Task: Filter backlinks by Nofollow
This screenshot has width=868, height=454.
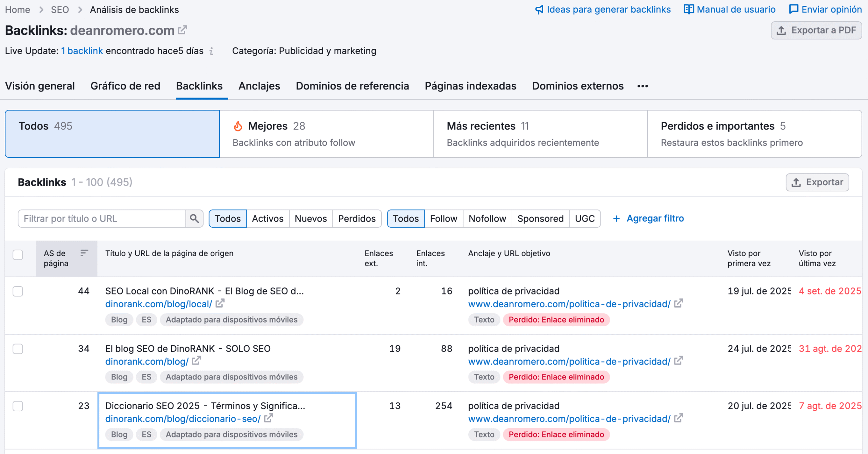Action: (x=487, y=219)
